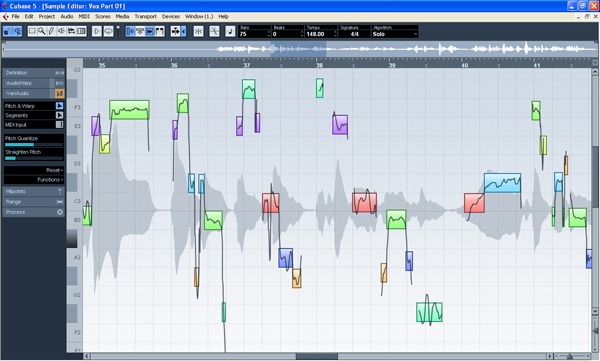
Task: Open the Scores menu
Action: point(103,16)
